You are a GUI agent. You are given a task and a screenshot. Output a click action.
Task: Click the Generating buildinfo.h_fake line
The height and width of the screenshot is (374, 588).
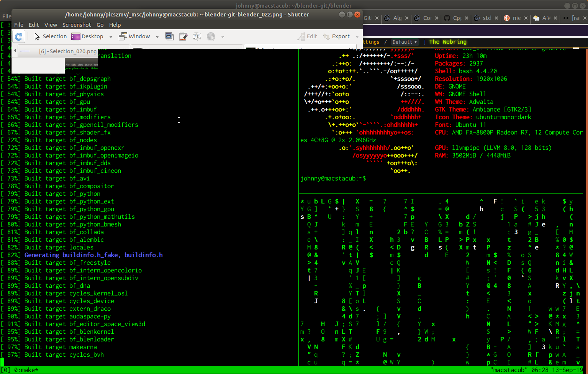(93, 255)
